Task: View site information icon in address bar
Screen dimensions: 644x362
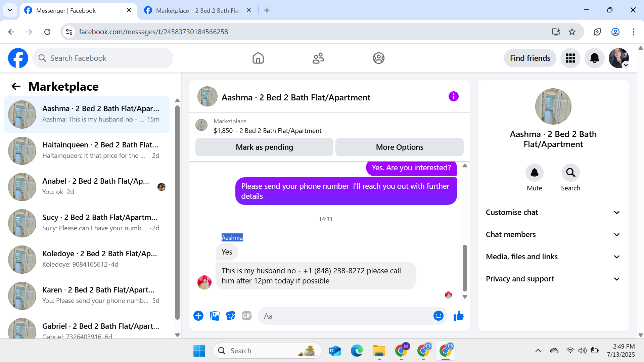Action: [69, 32]
